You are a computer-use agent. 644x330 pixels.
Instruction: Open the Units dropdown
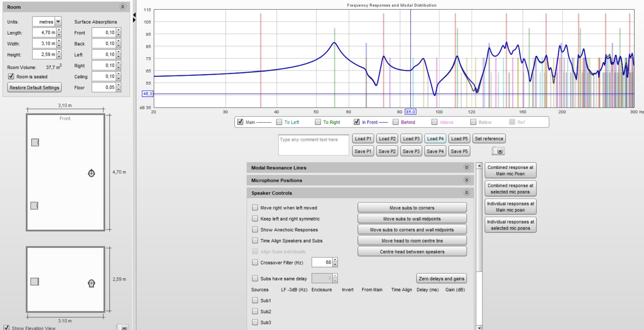58,22
